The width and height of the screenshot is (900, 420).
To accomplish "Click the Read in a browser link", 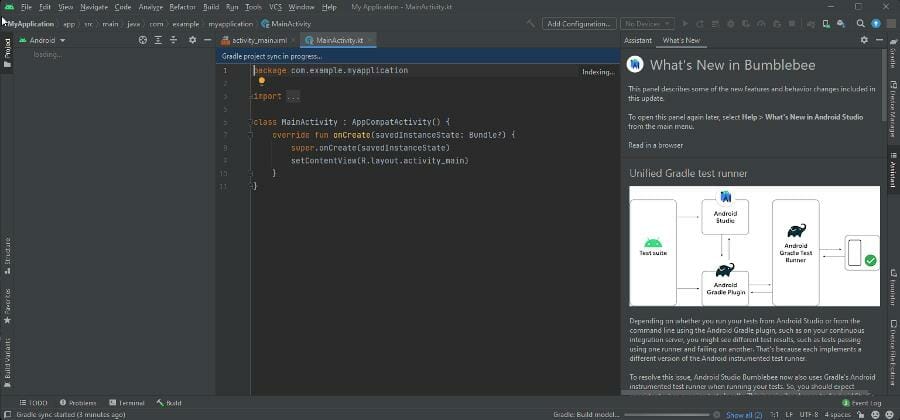I will 655,145.
